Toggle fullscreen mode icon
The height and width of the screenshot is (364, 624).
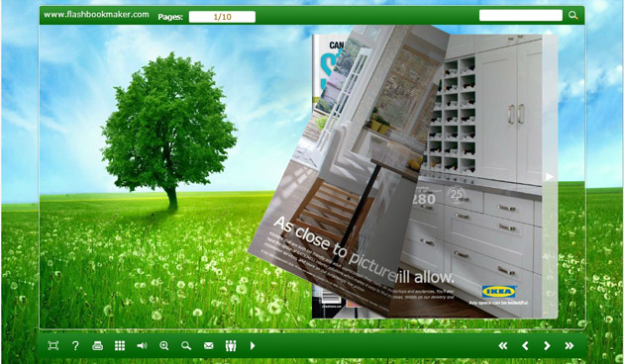tap(52, 346)
